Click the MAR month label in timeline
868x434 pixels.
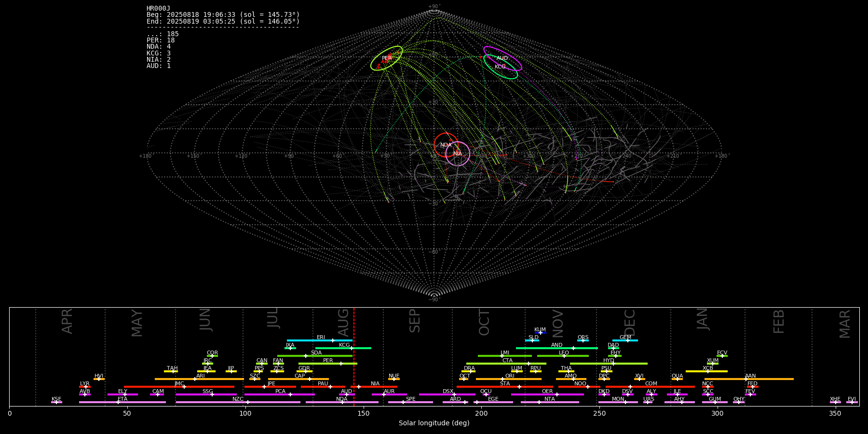click(845, 324)
